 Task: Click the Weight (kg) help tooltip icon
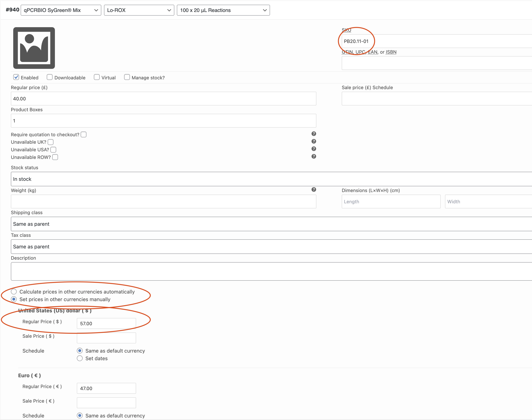(x=314, y=190)
